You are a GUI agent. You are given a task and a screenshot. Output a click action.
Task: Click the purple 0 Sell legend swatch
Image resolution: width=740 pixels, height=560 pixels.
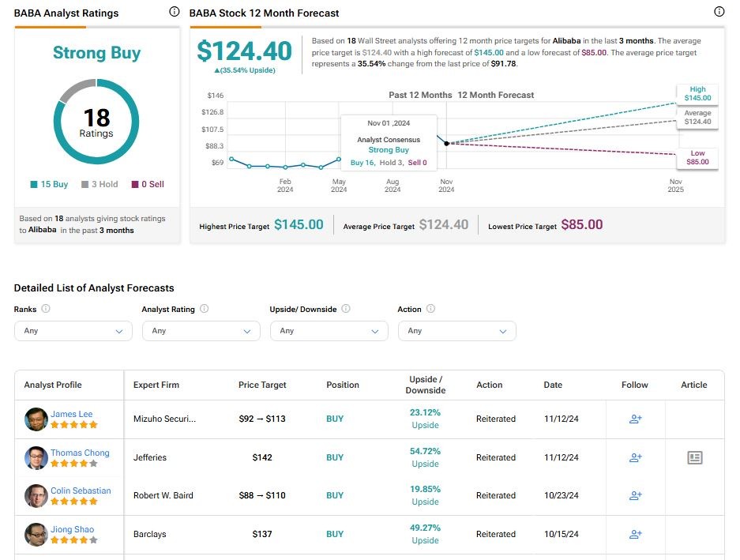(x=135, y=184)
